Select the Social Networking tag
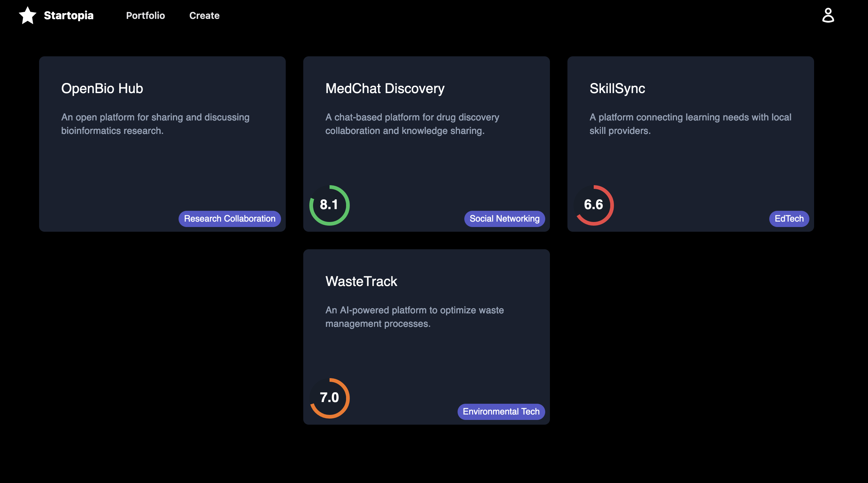The width and height of the screenshot is (868, 483). [504, 219]
